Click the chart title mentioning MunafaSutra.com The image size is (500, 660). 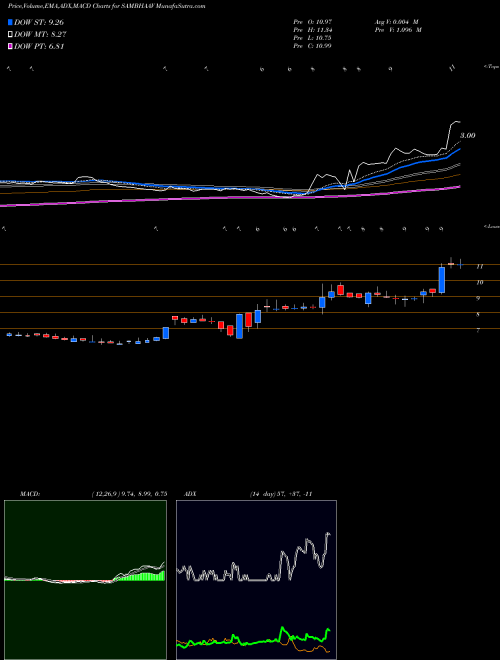tap(106, 7)
